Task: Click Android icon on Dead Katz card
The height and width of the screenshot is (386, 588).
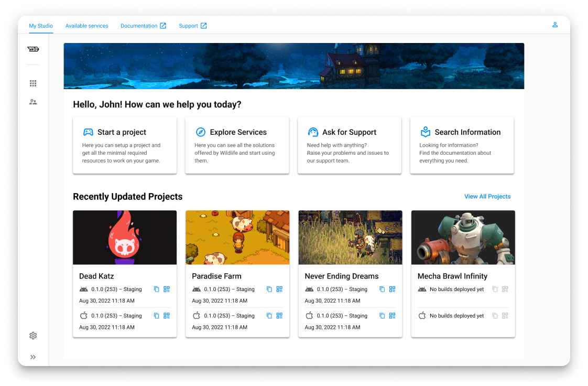Action: pyautogui.click(x=84, y=289)
